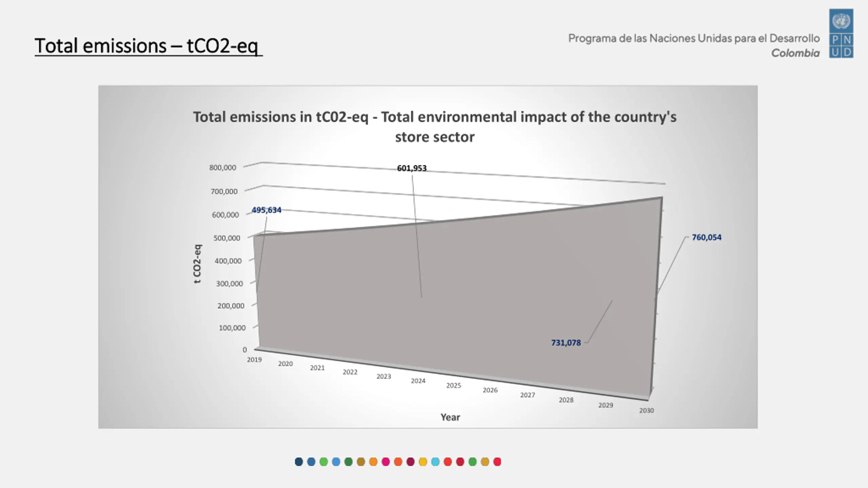Click the 2019 year label
Viewport: 868px width, 488px height.
coord(254,360)
